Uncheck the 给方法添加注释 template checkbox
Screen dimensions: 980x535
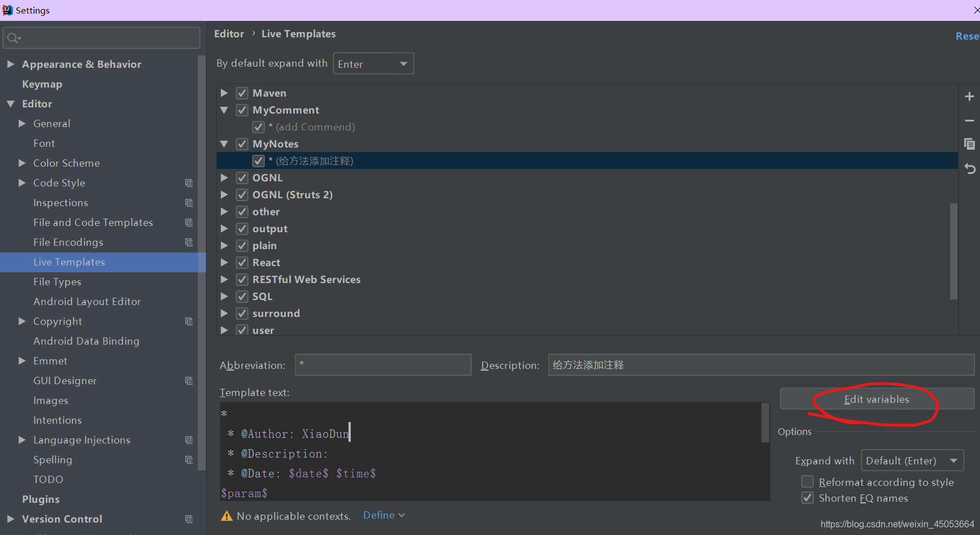click(259, 161)
